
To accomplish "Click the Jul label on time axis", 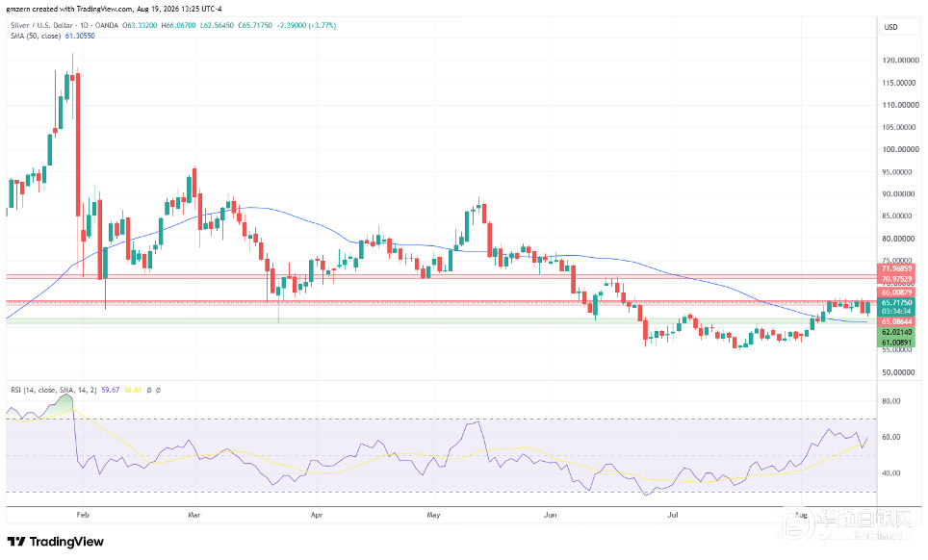I will tap(673, 515).
